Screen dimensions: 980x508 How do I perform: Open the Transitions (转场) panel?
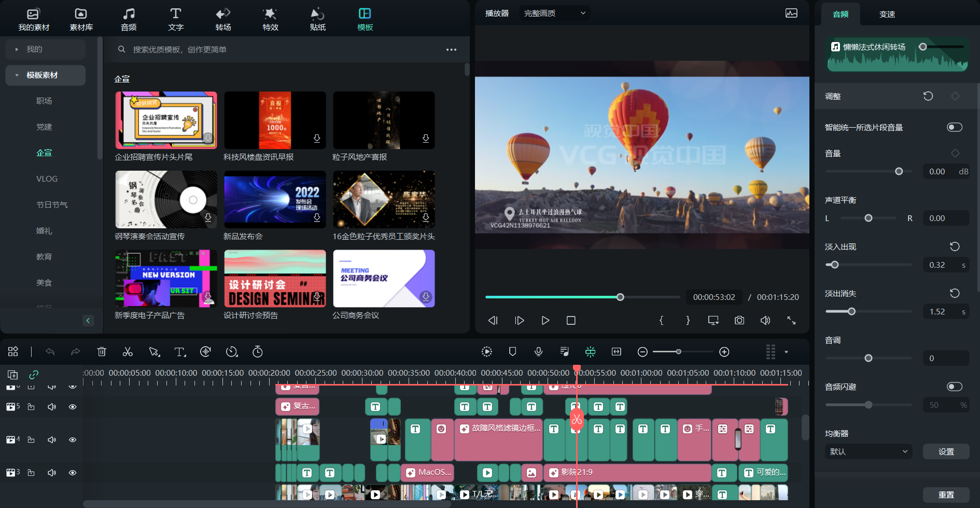223,19
